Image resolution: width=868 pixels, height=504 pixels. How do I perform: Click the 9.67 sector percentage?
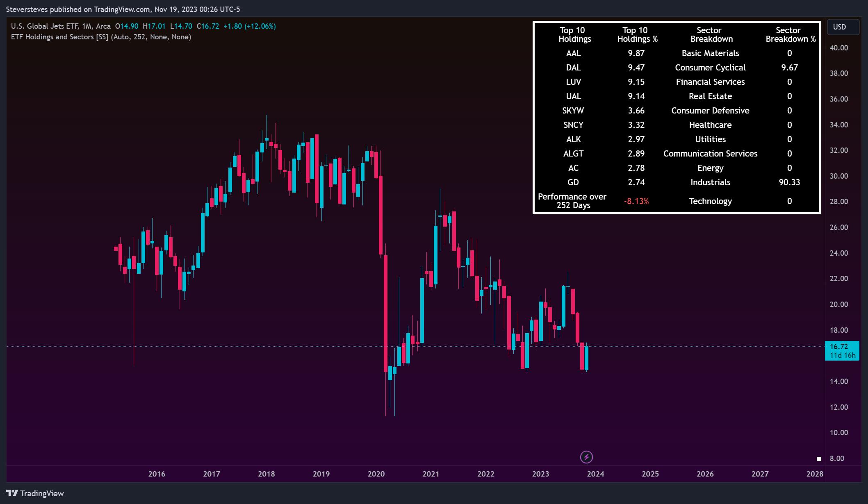[789, 68]
